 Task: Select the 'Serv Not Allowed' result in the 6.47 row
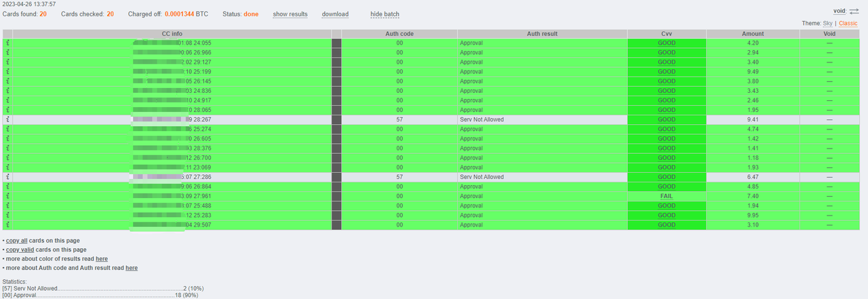coord(482,177)
